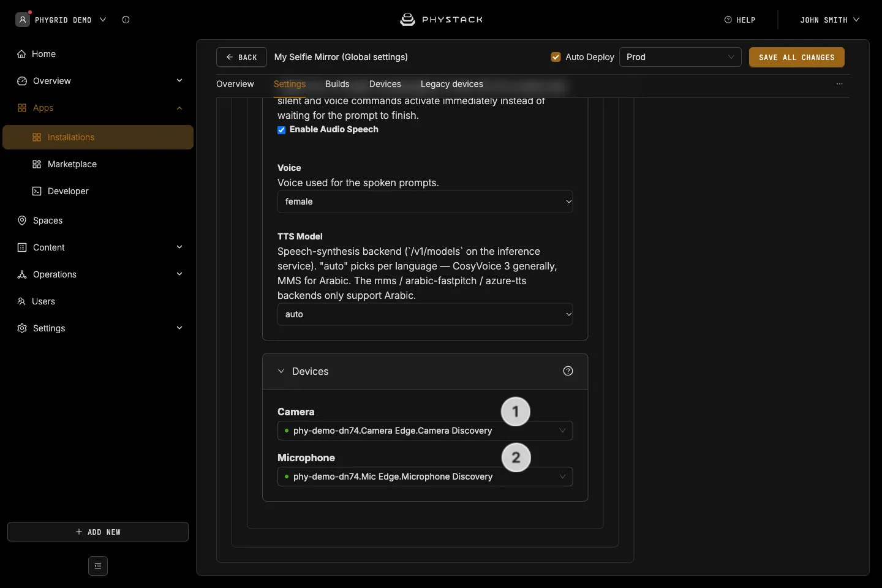Open the Camera device dropdown
This screenshot has width=882, height=588.
pos(425,431)
